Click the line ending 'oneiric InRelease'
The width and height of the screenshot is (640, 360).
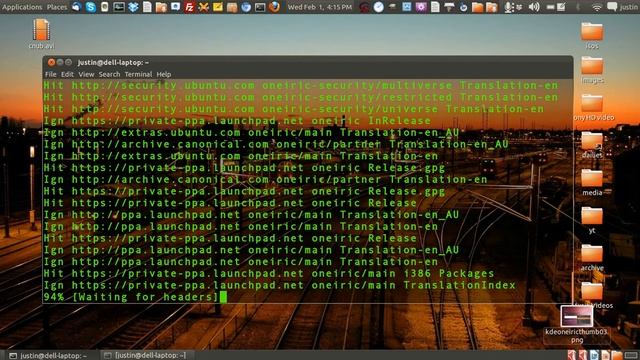coord(237,121)
